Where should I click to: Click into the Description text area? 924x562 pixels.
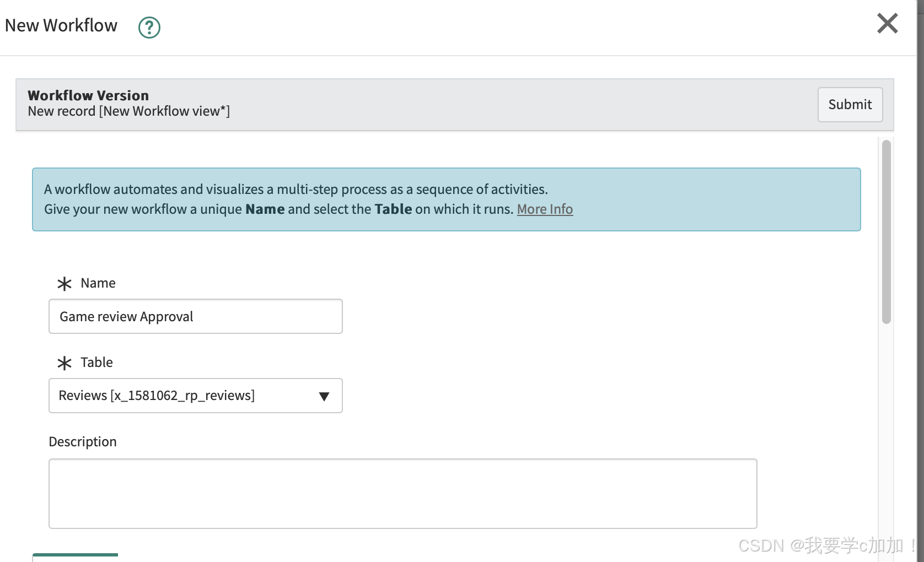[x=402, y=493]
